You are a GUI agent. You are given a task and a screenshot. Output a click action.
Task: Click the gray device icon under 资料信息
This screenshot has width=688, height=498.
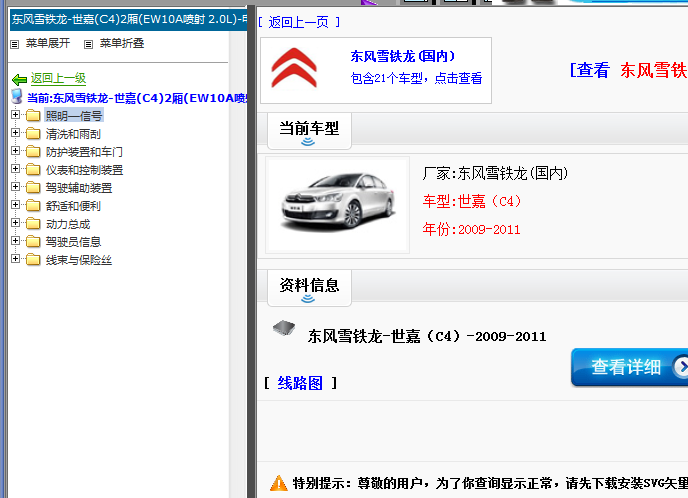tap(284, 328)
